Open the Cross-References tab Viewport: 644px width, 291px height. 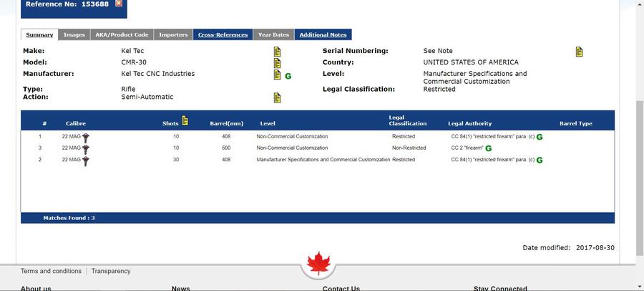223,34
